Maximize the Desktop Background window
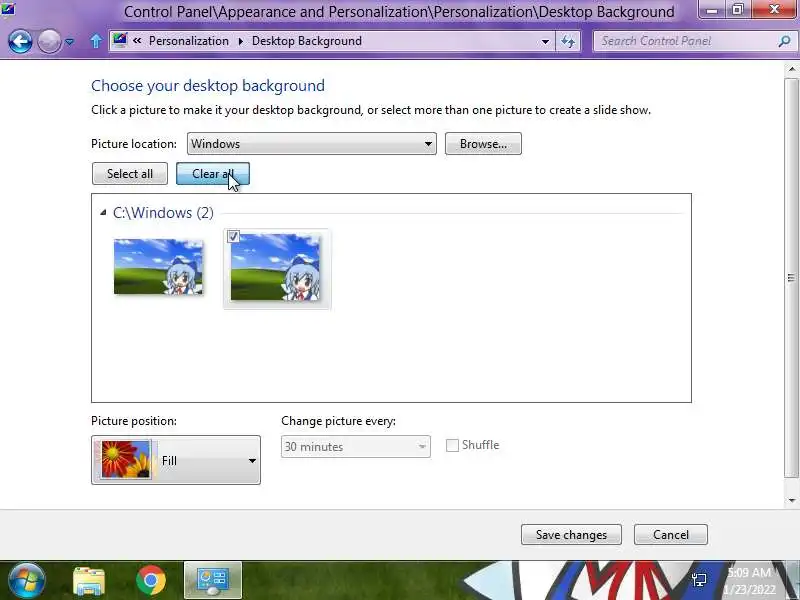The image size is (800, 600). tap(738, 10)
